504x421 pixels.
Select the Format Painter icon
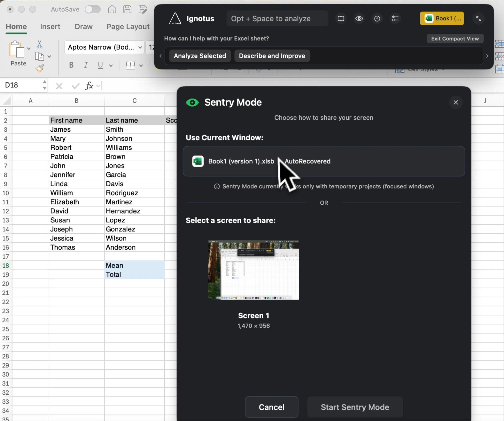(40, 68)
